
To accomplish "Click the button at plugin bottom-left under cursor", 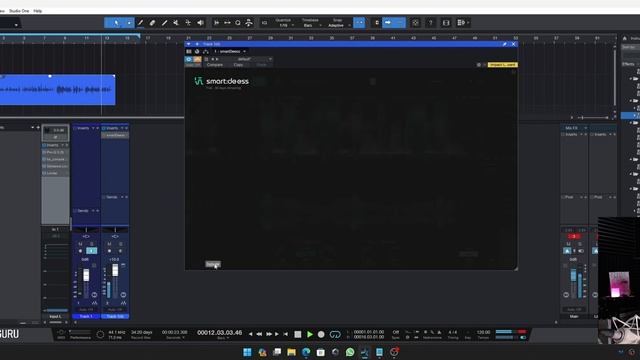I will click(x=213, y=264).
